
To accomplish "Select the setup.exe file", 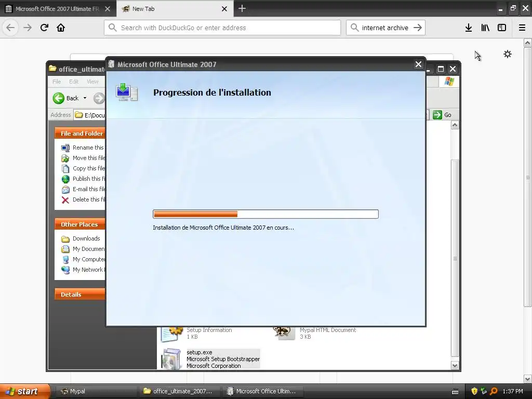I will (210, 359).
